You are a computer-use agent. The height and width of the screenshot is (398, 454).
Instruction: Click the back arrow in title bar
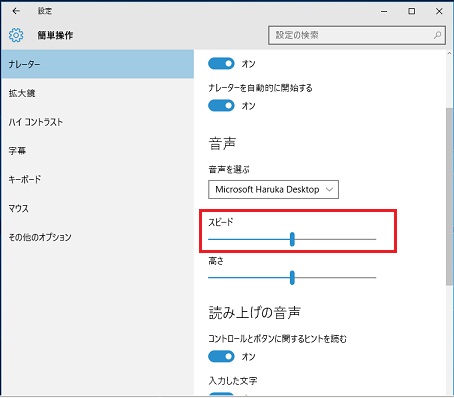(16, 11)
